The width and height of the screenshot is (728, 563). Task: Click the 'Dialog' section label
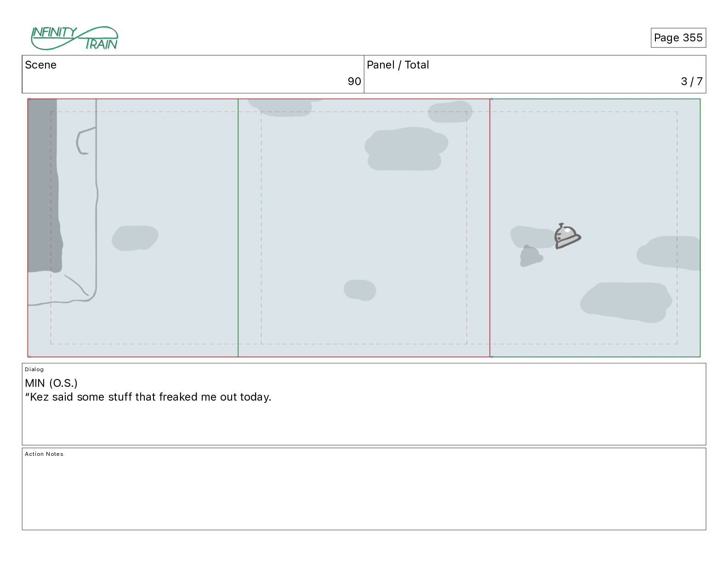point(34,369)
